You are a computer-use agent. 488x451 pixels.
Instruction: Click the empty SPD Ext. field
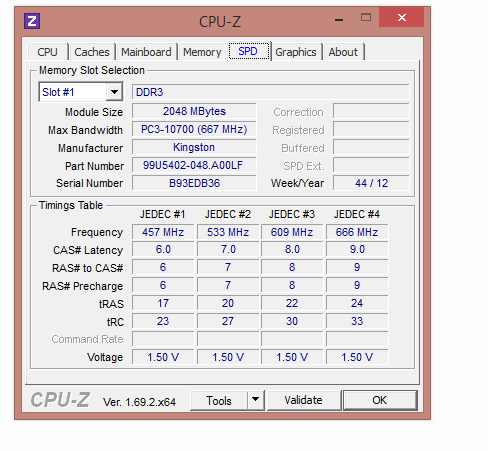tap(371, 165)
